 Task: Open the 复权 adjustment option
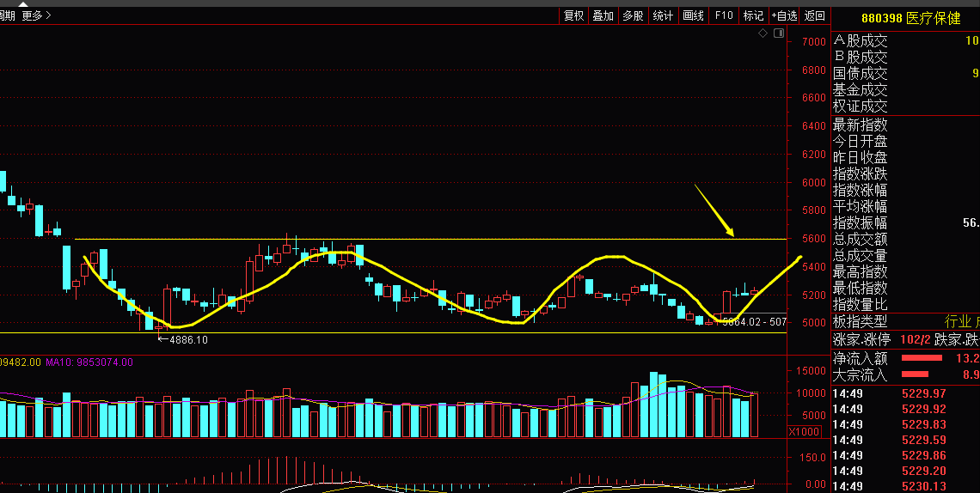pyautogui.click(x=573, y=15)
